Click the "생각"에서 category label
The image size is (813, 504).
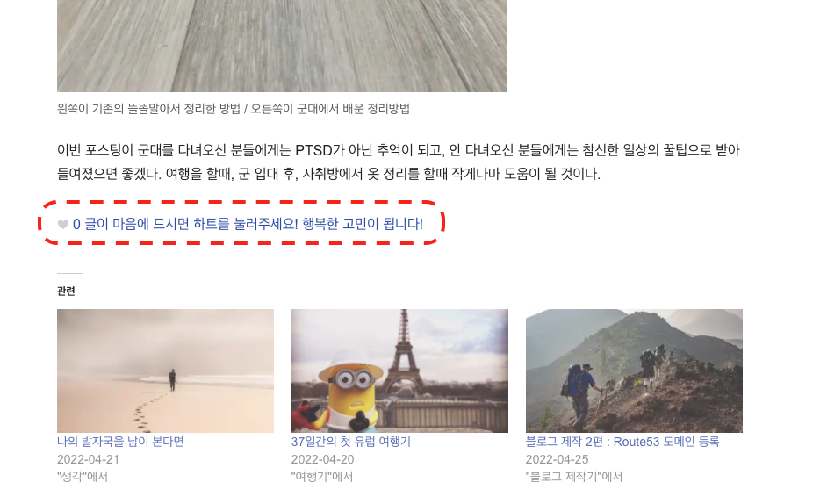click(83, 477)
